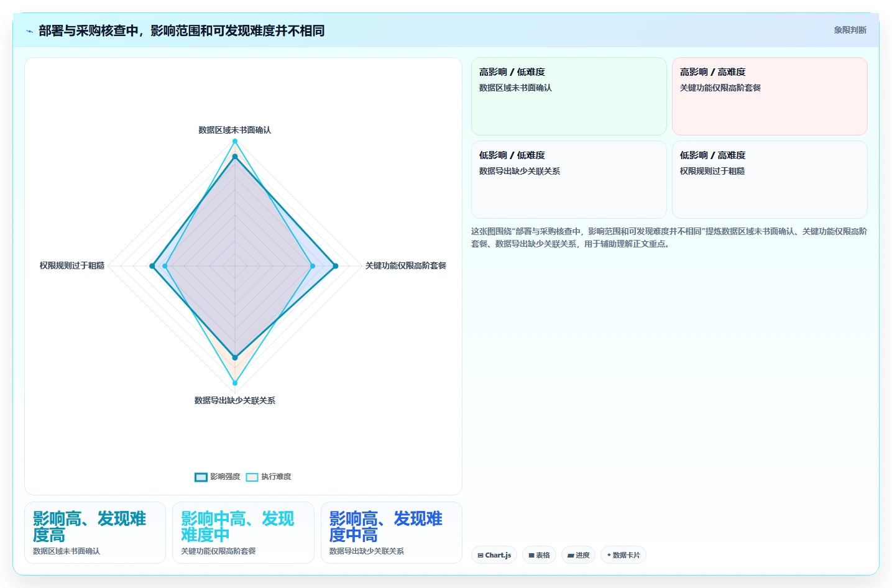Toggle the 执行难度 legend color box
Screen dimensions: 892x588
point(252,477)
